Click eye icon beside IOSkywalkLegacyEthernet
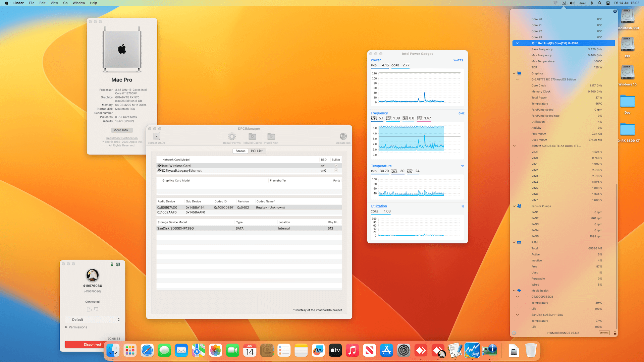Image resolution: width=644 pixels, height=362 pixels. click(159, 171)
